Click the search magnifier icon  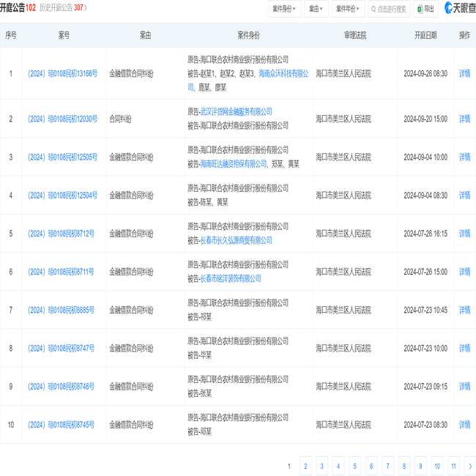[373, 9]
